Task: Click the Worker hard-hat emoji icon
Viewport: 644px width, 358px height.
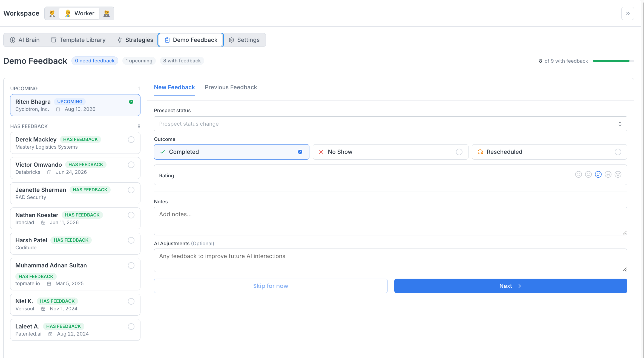Action: point(68,13)
